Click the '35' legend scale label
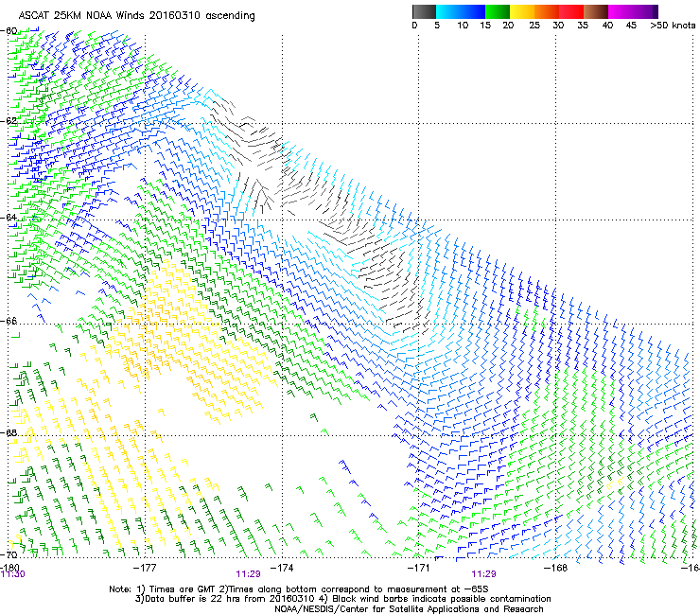This screenshot has height=615, width=700. pyautogui.click(x=583, y=26)
